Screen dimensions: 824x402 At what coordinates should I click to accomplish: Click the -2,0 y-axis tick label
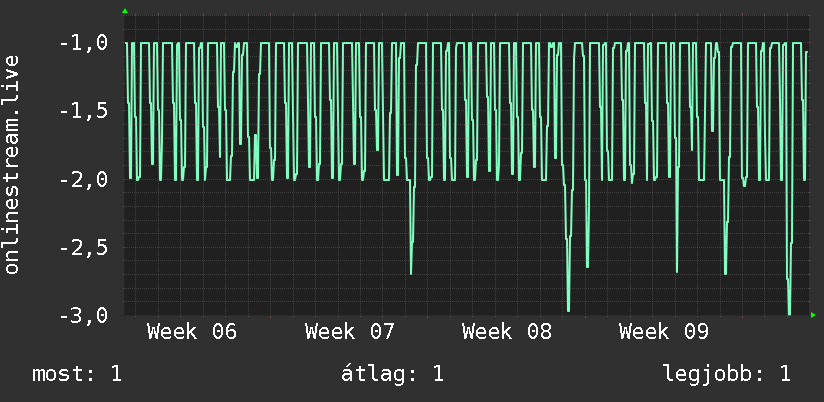84,179
